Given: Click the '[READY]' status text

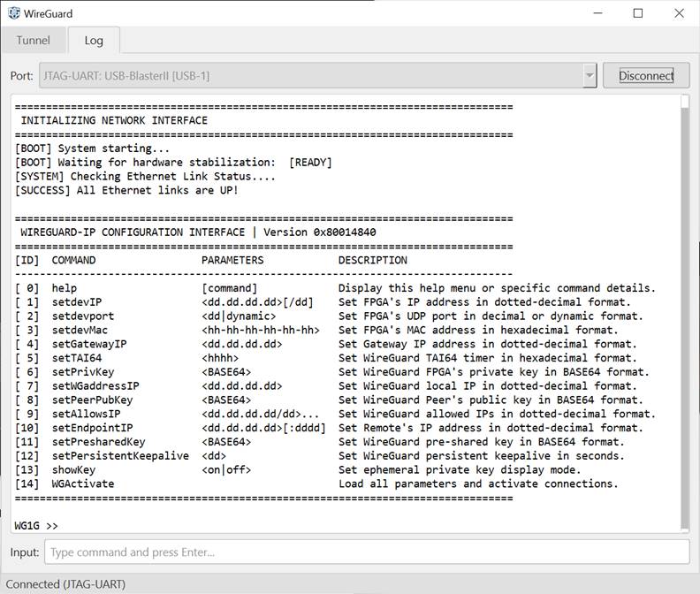Looking at the screenshot, I should (310, 162).
